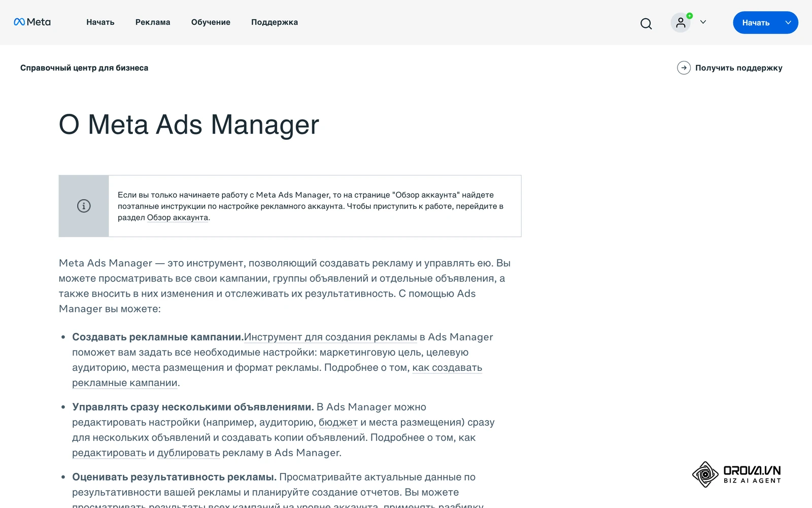Go to Справочный центр для бизнеса

point(84,68)
